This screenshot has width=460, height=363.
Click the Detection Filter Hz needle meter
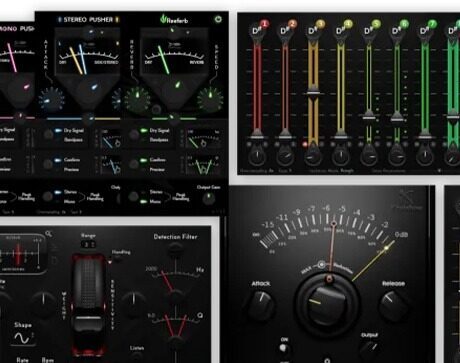[175, 280]
